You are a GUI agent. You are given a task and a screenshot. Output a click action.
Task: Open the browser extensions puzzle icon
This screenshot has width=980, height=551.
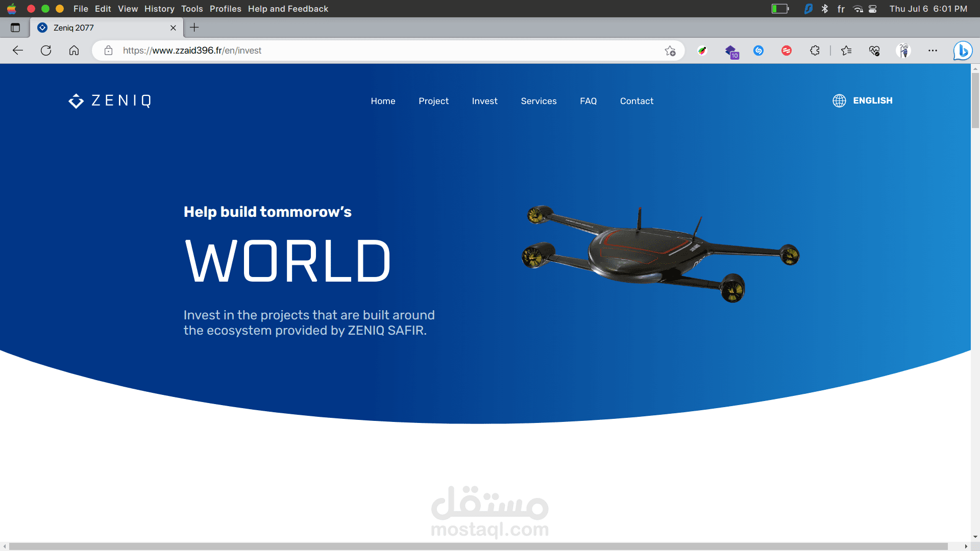pos(815,51)
